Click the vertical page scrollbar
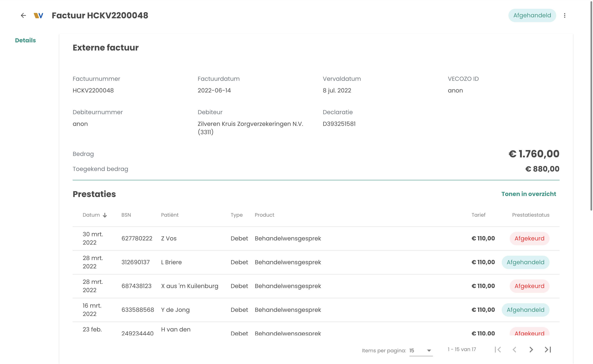The width and height of the screenshot is (593, 364). (x=591, y=106)
